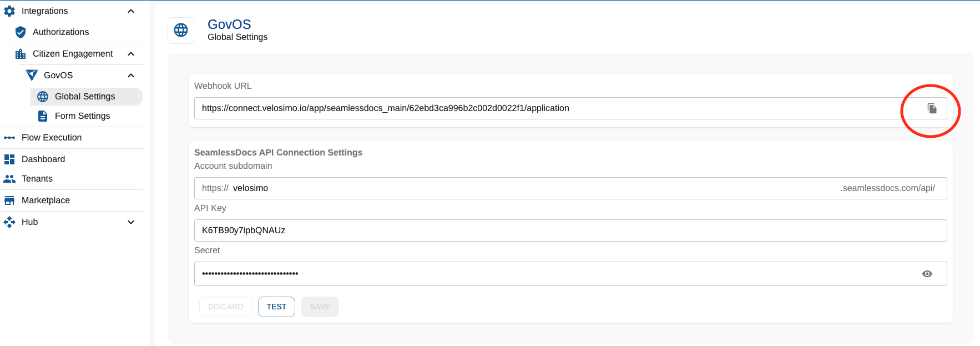980x346 pixels.
Task: Click the Marketplace storefront icon
Action: [x=9, y=200]
